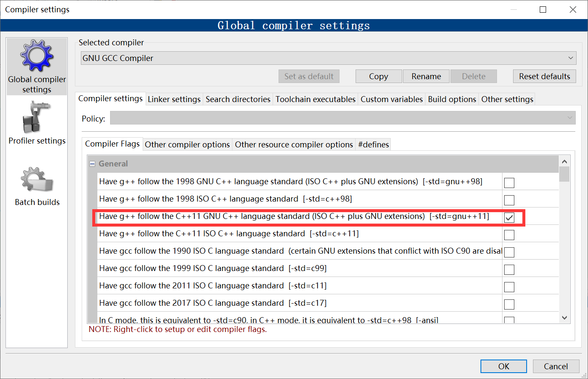This screenshot has height=379, width=588.
Task: Enable the -std=c99 checkbox
Action: pyautogui.click(x=509, y=269)
